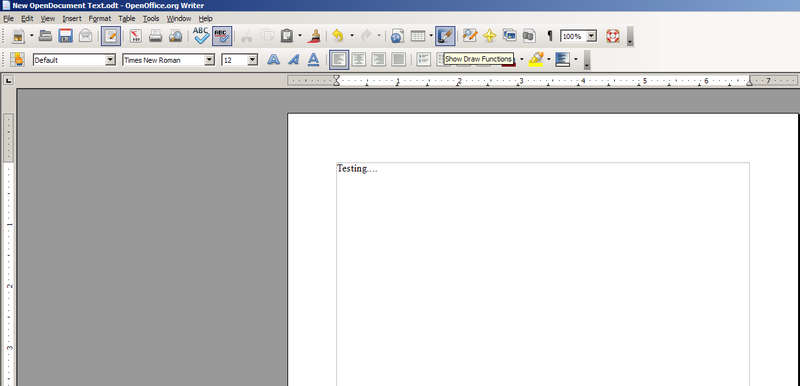800x386 pixels.
Task: Toggle Underline formatting
Action: 313,60
